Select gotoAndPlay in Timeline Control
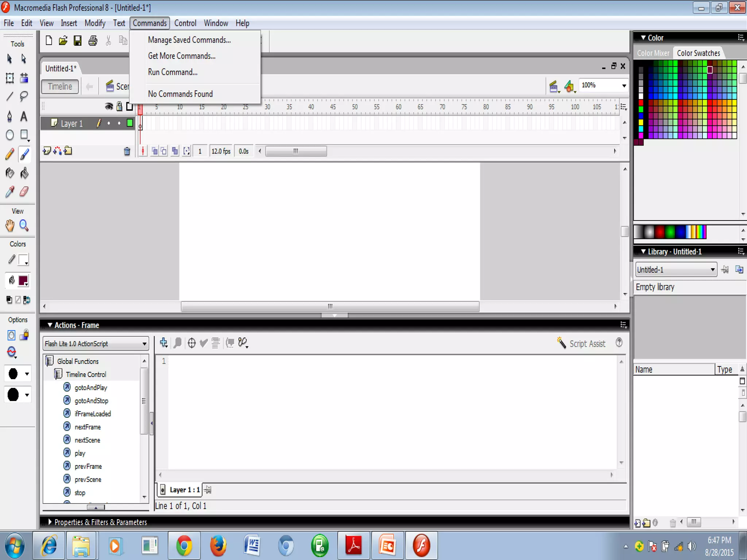Viewport: 747px width, 560px height. (90, 388)
